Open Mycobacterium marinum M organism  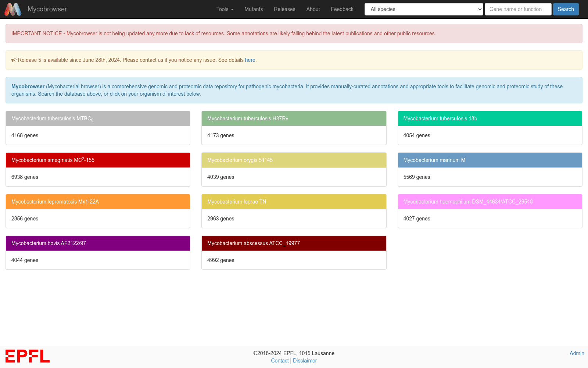[x=490, y=160]
